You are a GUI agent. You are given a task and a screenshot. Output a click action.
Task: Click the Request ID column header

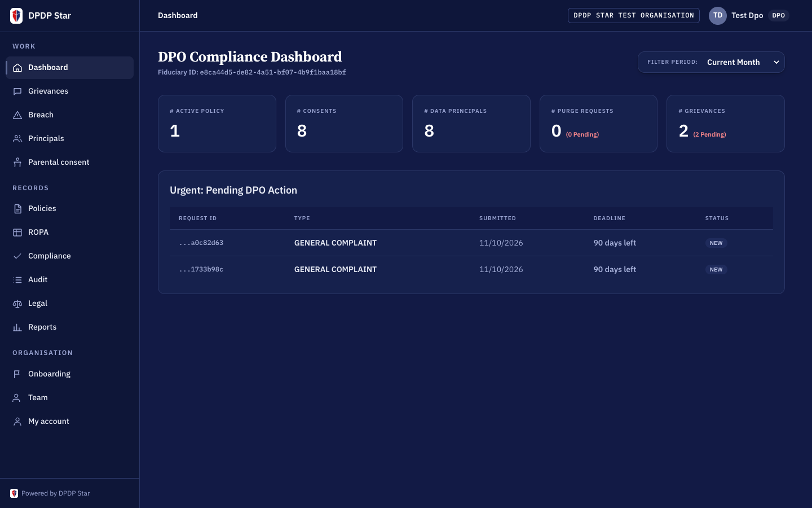pyautogui.click(x=197, y=218)
